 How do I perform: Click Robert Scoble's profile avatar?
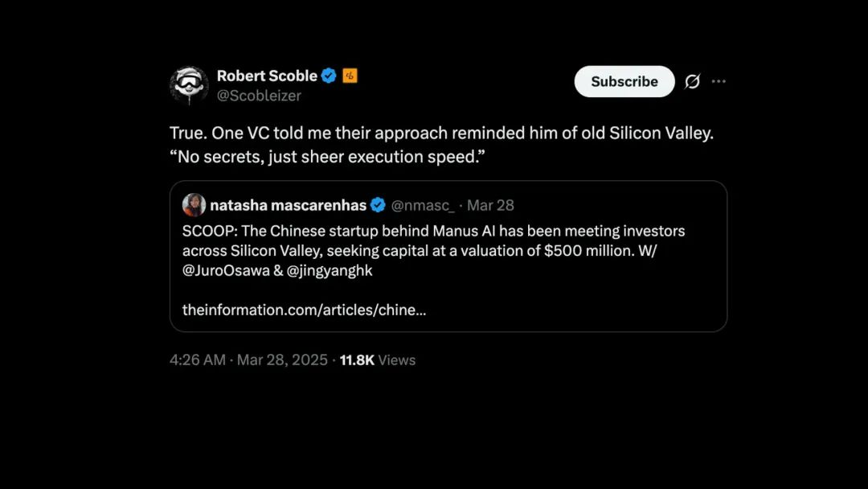(189, 84)
